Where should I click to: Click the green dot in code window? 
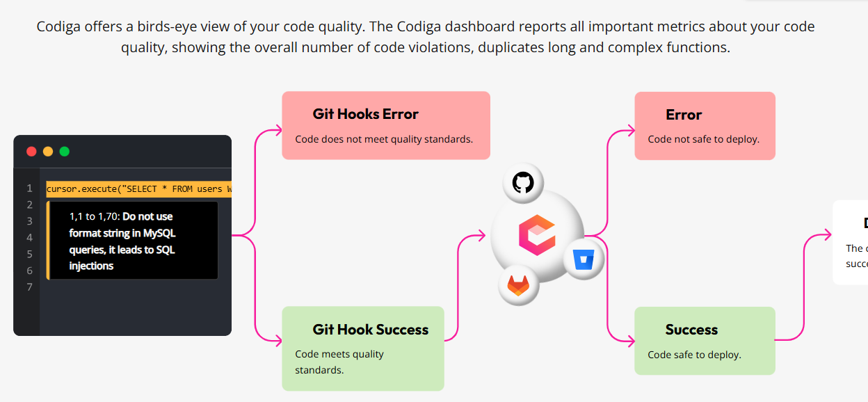65,152
